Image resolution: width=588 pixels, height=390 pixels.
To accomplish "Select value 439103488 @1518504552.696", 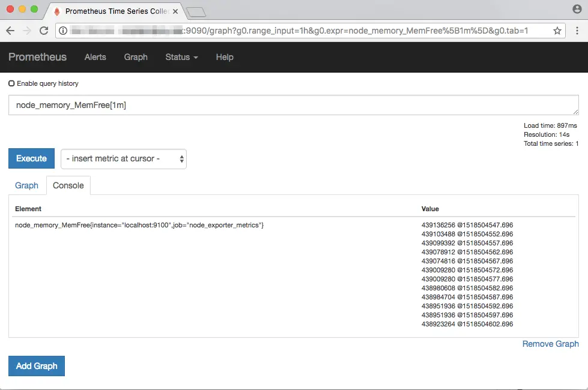I will pyautogui.click(x=467, y=234).
